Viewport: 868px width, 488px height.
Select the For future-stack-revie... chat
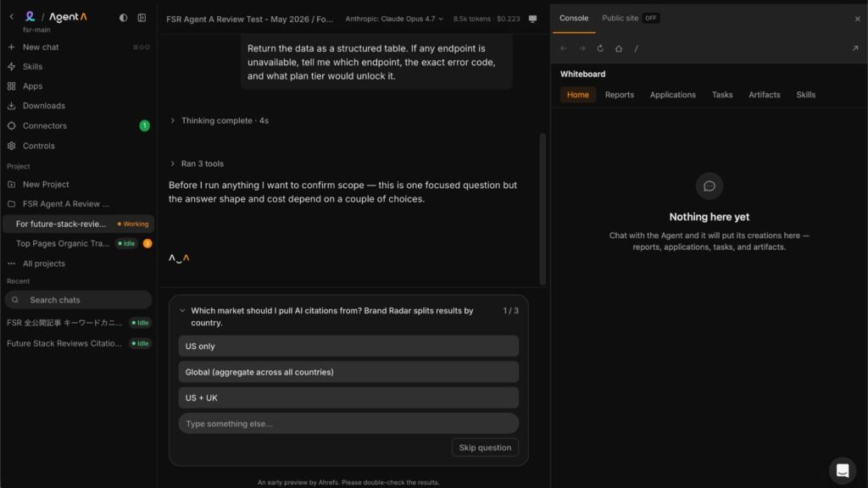click(x=78, y=224)
